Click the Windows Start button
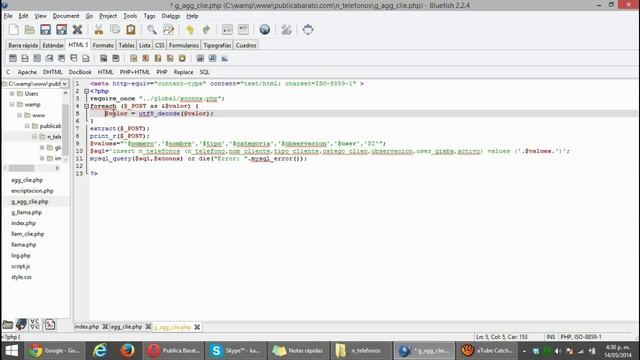 (x=11, y=351)
